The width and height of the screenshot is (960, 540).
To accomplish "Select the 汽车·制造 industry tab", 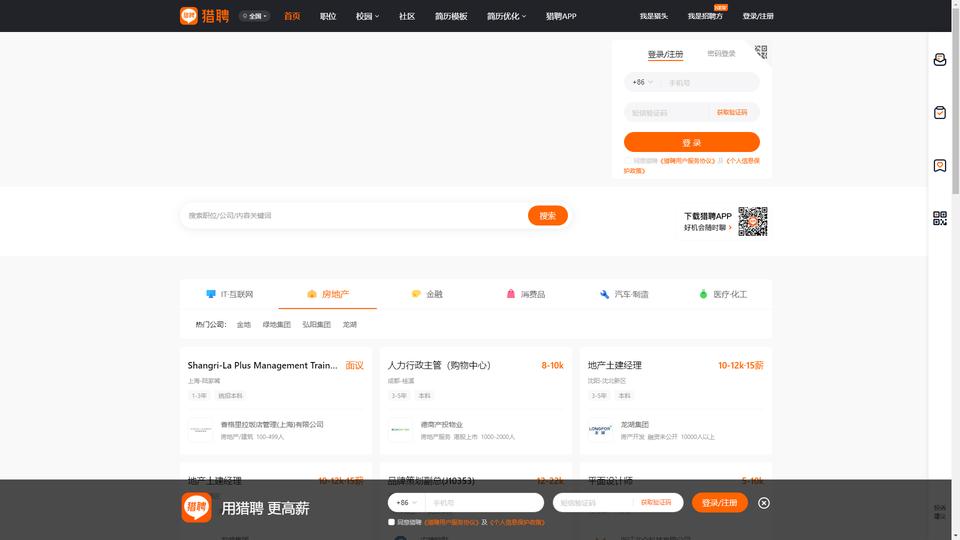I will pos(624,294).
